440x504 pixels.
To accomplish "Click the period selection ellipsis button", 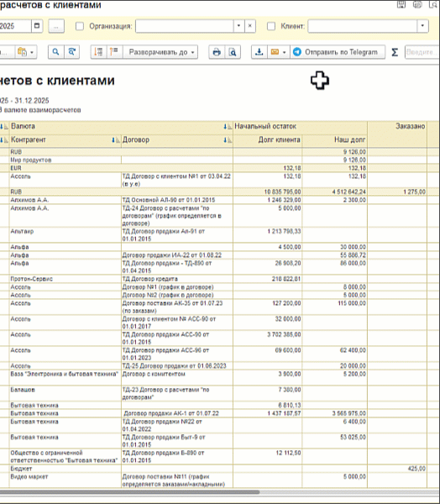I will (x=56, y=26).
